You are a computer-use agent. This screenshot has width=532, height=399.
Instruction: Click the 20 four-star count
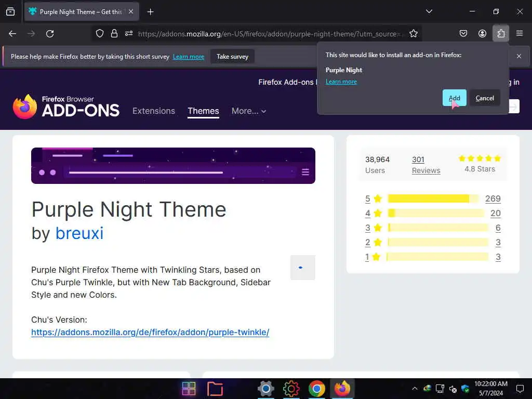point(495,213)
